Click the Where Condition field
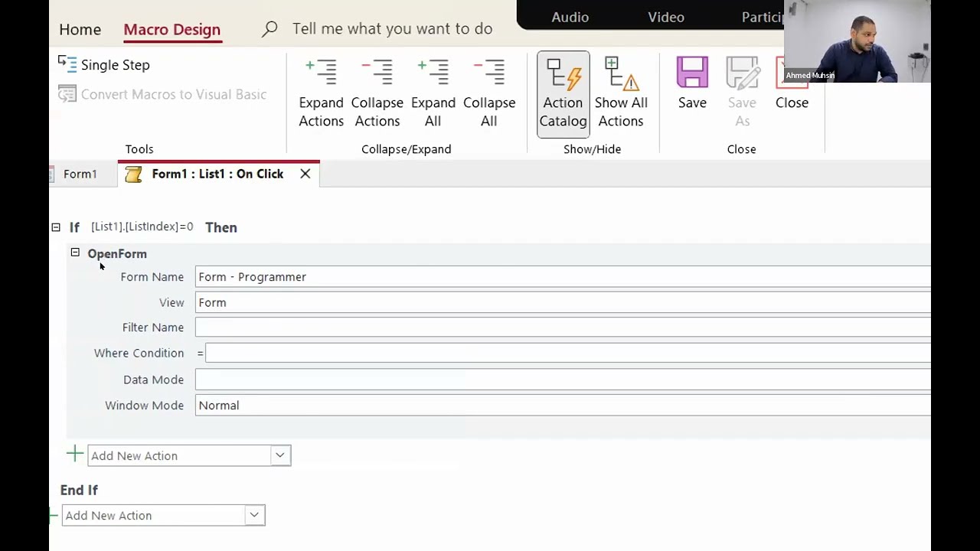The width and height of the screenshot is (980, 551). [x=567, y=353]
